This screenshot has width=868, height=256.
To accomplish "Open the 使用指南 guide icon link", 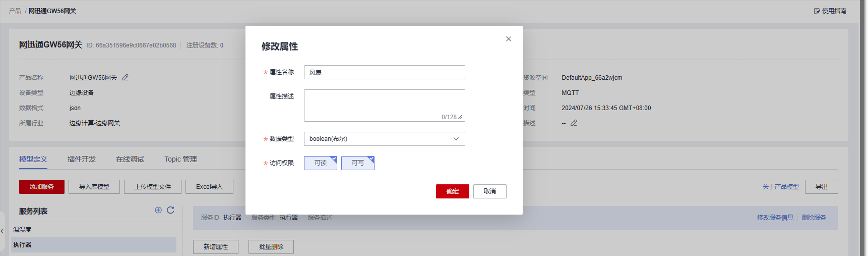I will coord(817,11).
